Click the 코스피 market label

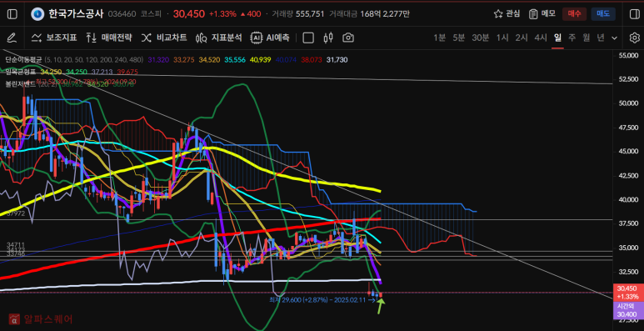pos(150,14)
